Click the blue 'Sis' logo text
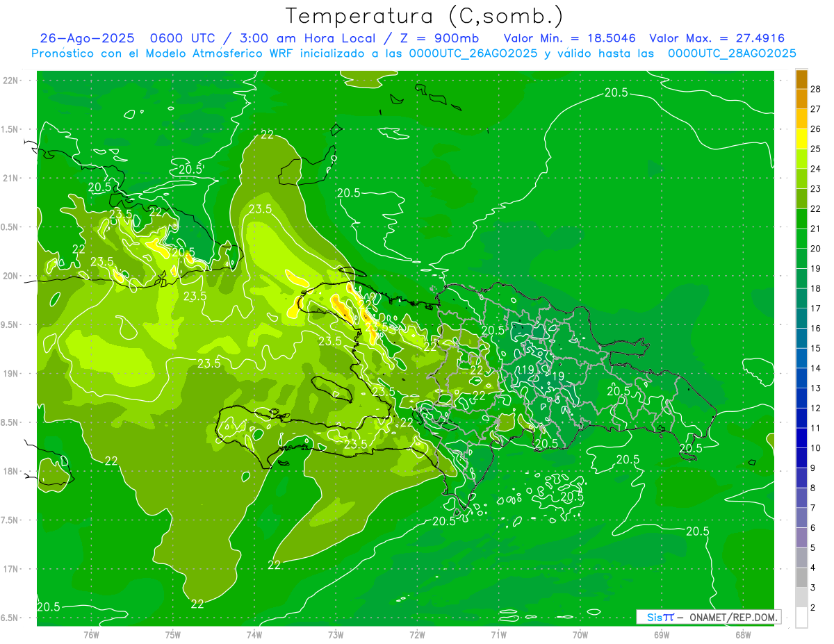834x644 pixels. [654, 617]
